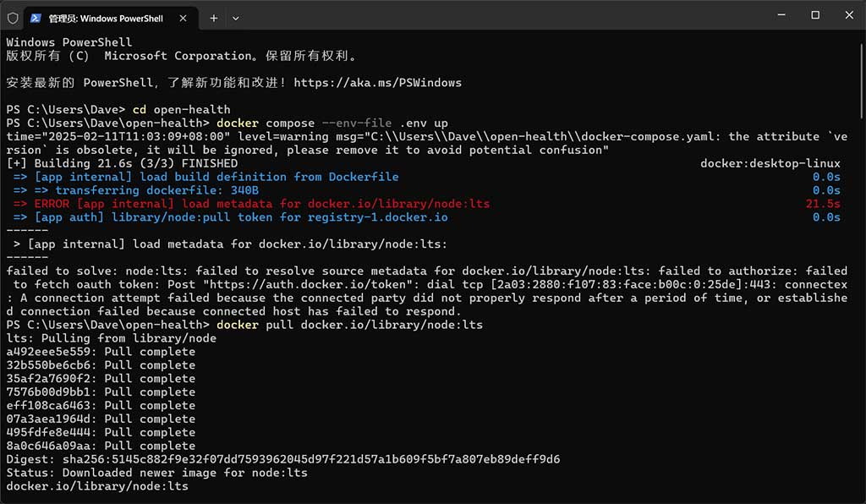Click the 'Windows PowerShell' header line
This screenshot has width=866, height=504.
pos(69,42)
